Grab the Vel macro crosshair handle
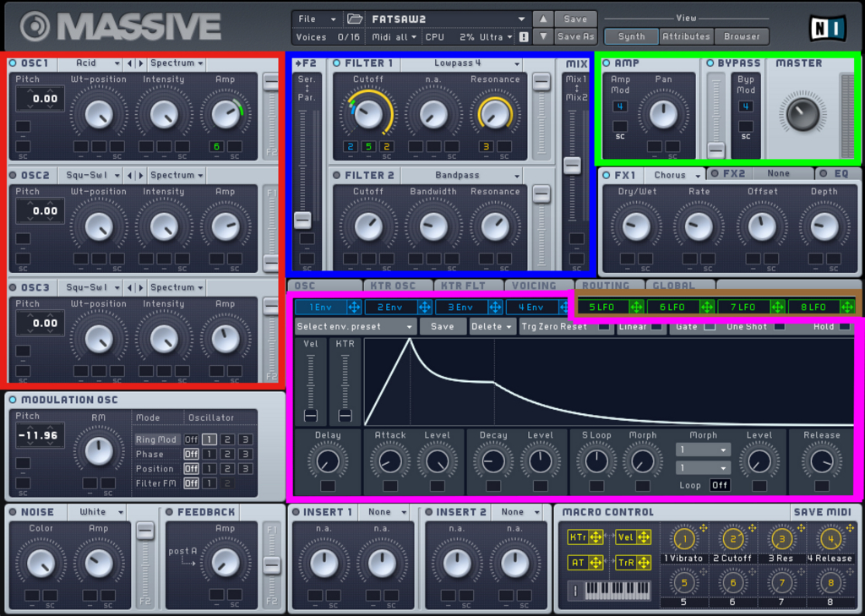Screen dimensions: 865x616 [x=643, y=537]
